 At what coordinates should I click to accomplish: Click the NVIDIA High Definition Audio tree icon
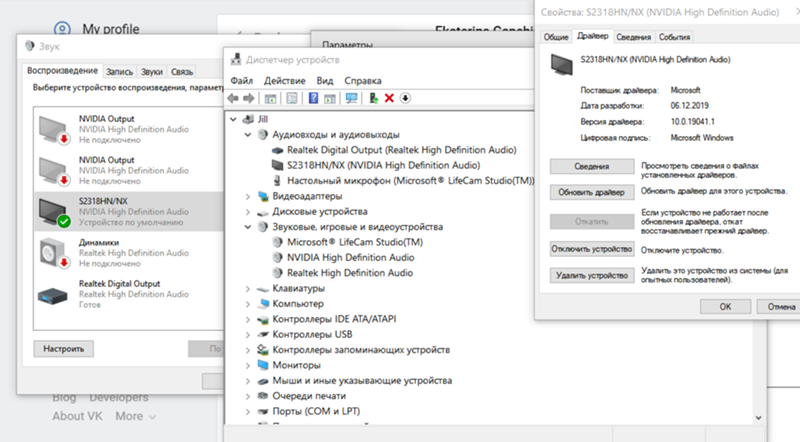pyautogui.click(x=278, y=257)
